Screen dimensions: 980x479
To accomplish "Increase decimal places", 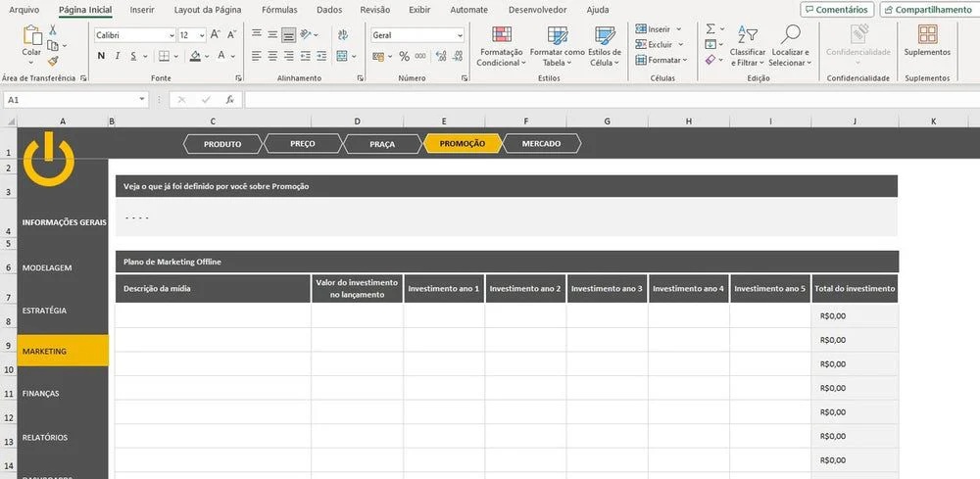I will click(x=442, y=57).
